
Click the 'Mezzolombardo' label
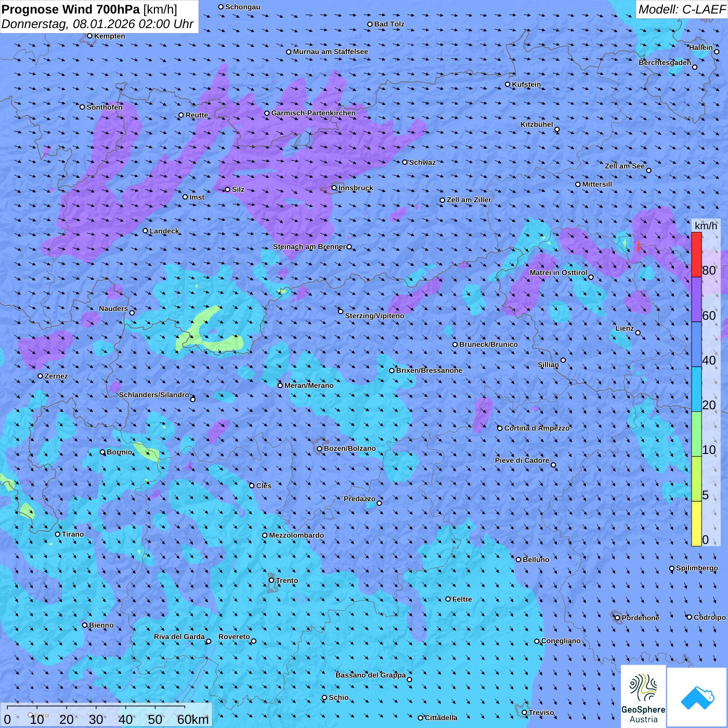click(296, 535)
